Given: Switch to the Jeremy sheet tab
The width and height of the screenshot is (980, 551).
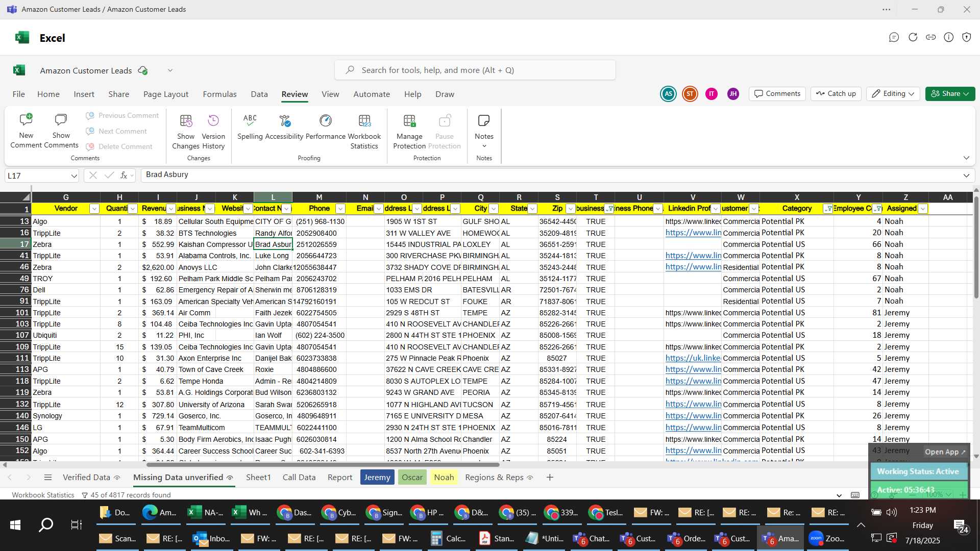Looking at the screenshot, I should pyautogui.click(x=377, y=478).
